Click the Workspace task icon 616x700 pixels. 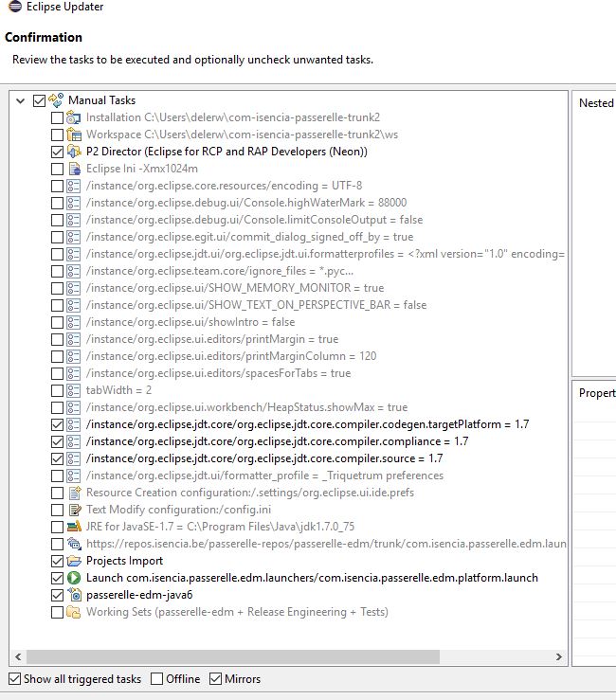(73, 135)
